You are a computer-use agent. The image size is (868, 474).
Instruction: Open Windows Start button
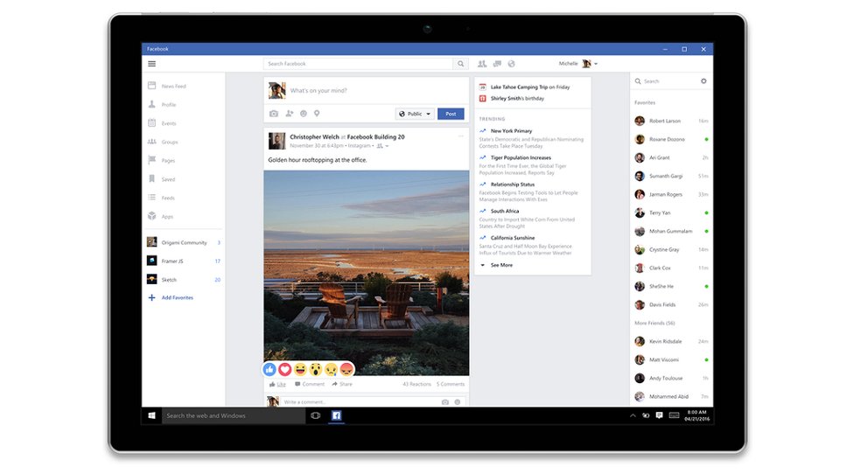pos(151,415)
